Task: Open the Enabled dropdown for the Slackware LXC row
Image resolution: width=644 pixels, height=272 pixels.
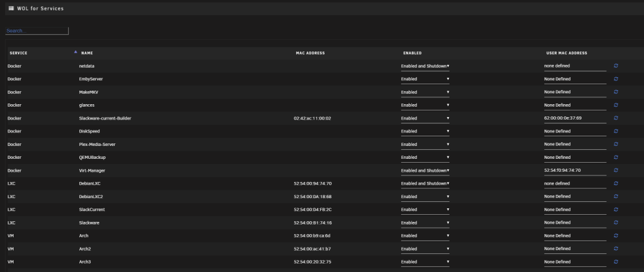Action: pyautogui.click(x=425, y=222)
